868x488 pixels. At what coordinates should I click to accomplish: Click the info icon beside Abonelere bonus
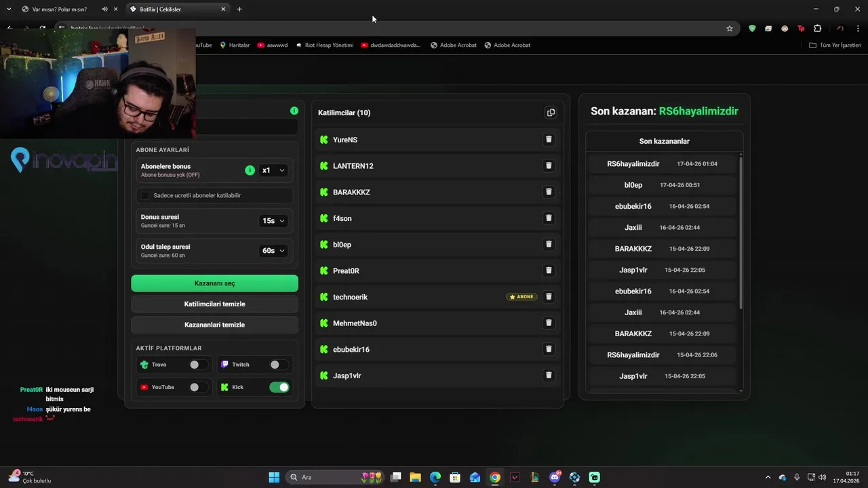click(x=250, y=170)
